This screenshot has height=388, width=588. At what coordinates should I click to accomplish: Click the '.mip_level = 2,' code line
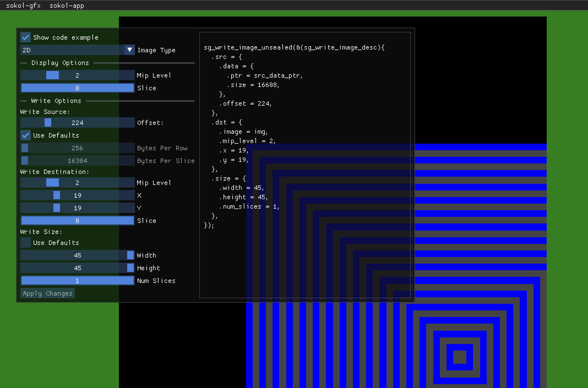pos(247,141)
